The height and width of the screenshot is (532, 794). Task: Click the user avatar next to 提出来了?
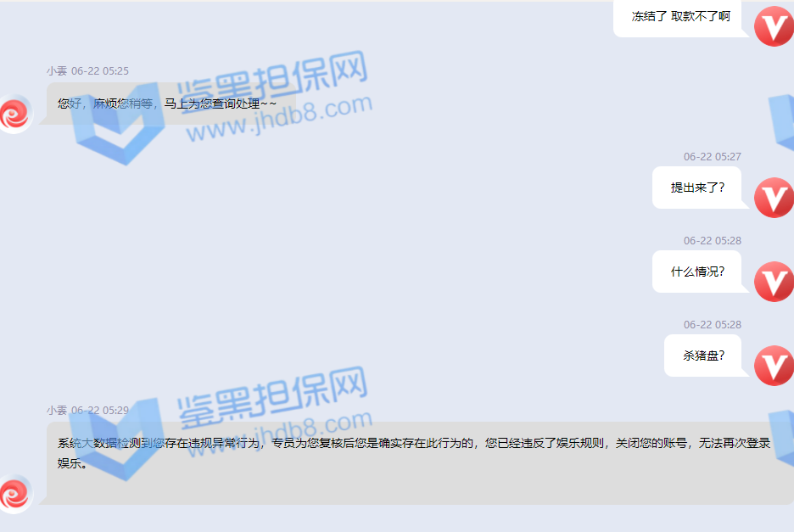[773, 197]
